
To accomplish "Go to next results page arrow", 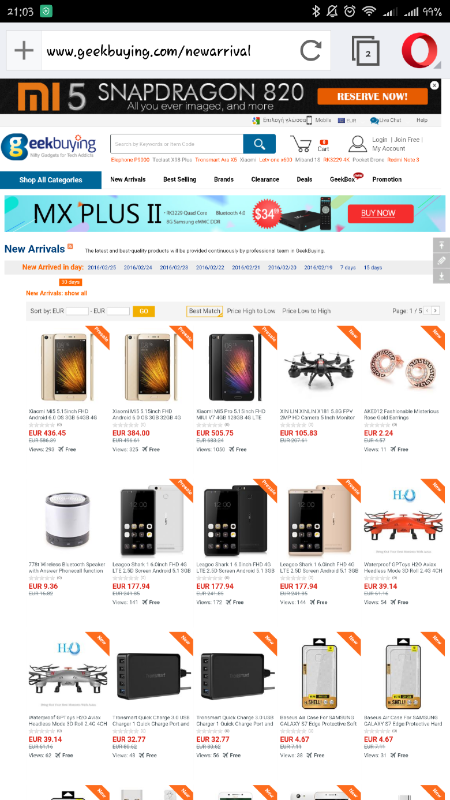I will point(435,311).
